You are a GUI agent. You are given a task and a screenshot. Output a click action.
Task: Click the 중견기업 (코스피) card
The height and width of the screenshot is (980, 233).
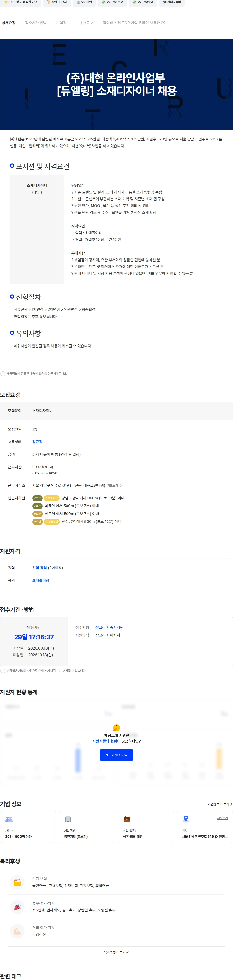pyautogui.click(x=87, y=827)
